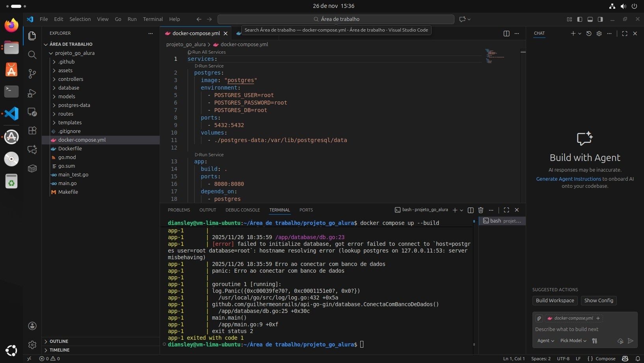The height and width of the screenshot is (363, 644).
Task: Split the editor right
Action: tap(506, 34)
